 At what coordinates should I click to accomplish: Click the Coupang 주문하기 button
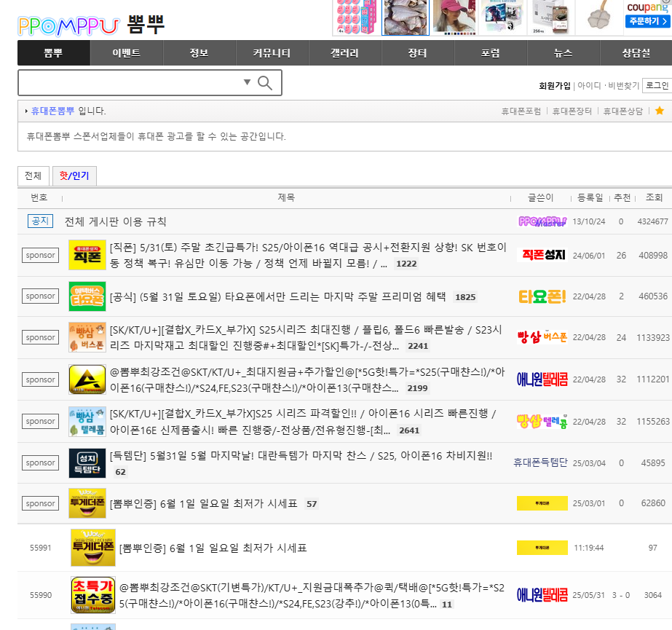tap(648, 21)
